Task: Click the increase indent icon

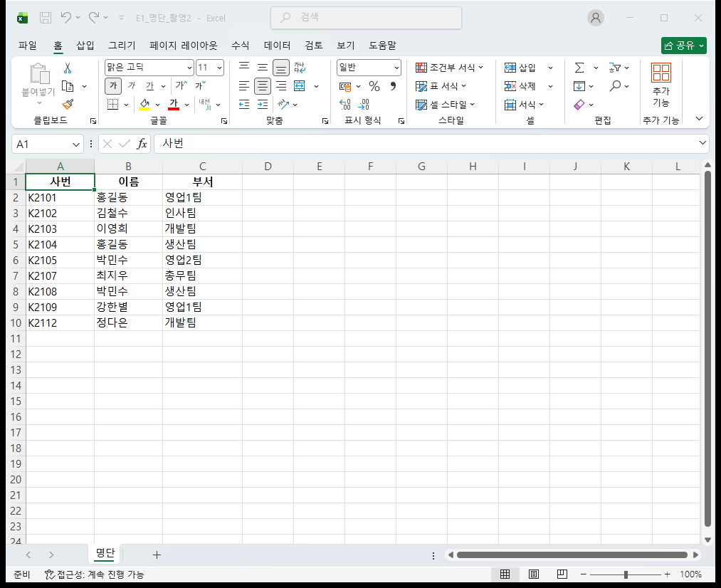Action: pos(263,105)
